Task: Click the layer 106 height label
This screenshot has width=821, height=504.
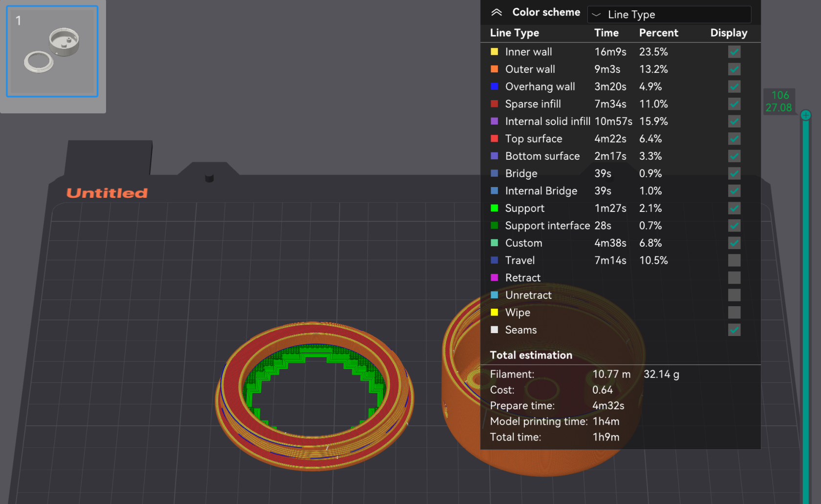Action: click(x=779, y=102)
